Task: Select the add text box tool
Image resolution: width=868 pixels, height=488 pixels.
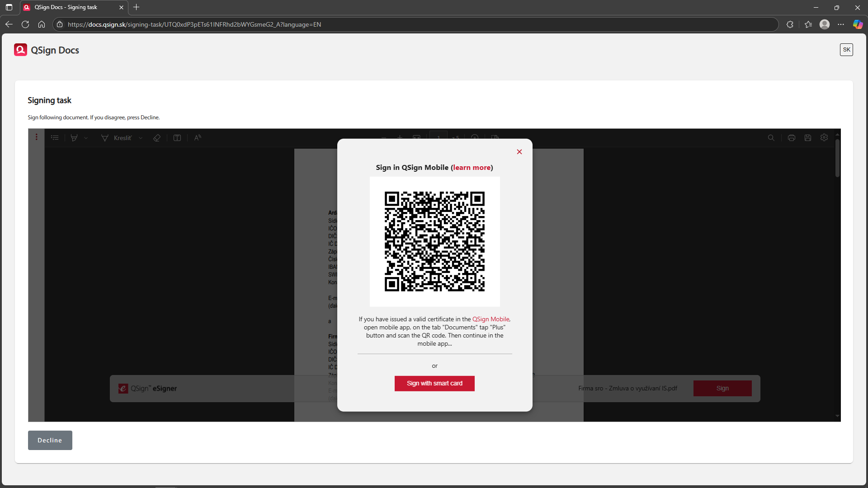Action: (177, 138)
